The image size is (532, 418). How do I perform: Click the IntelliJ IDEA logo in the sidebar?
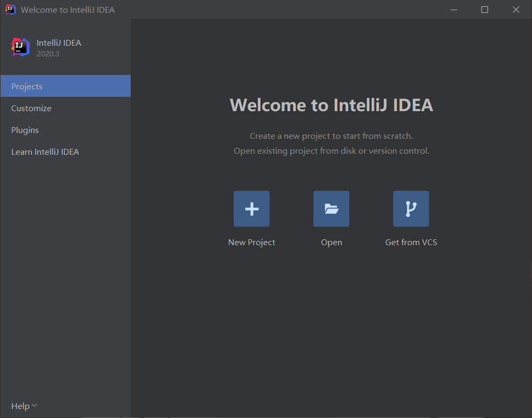click(x=21, y=47)
